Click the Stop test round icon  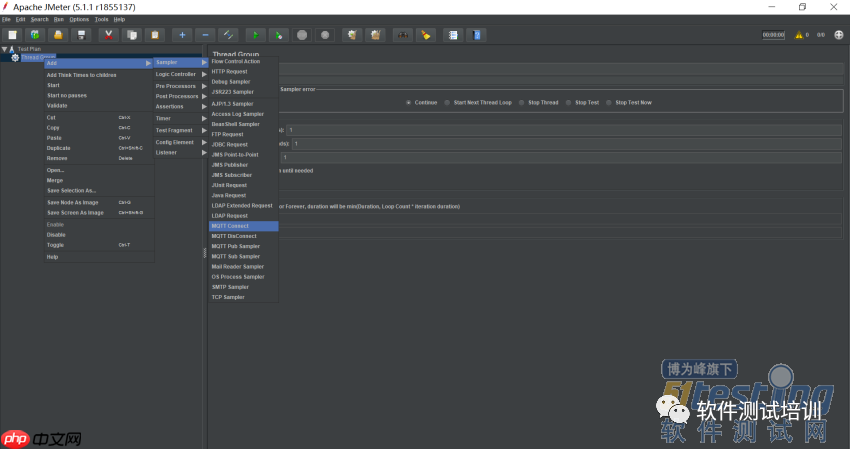pyautogui.click(x=302, y=35)
